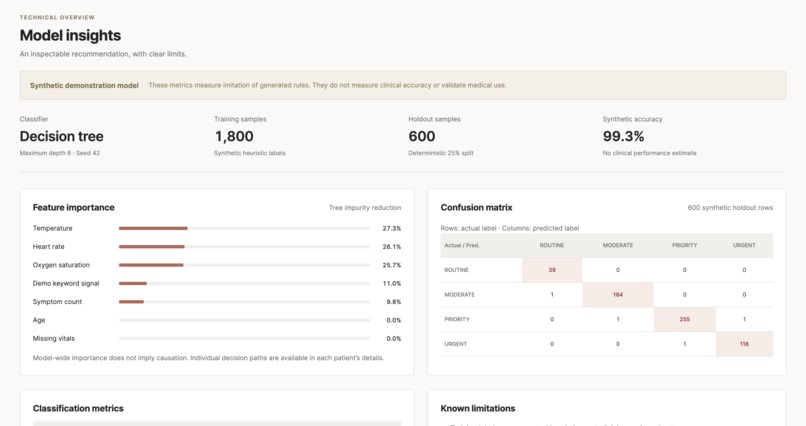Viewport: 806px width, 426px height.
Task: Click the Missing vitals importance bar
Action: [244, 339]
